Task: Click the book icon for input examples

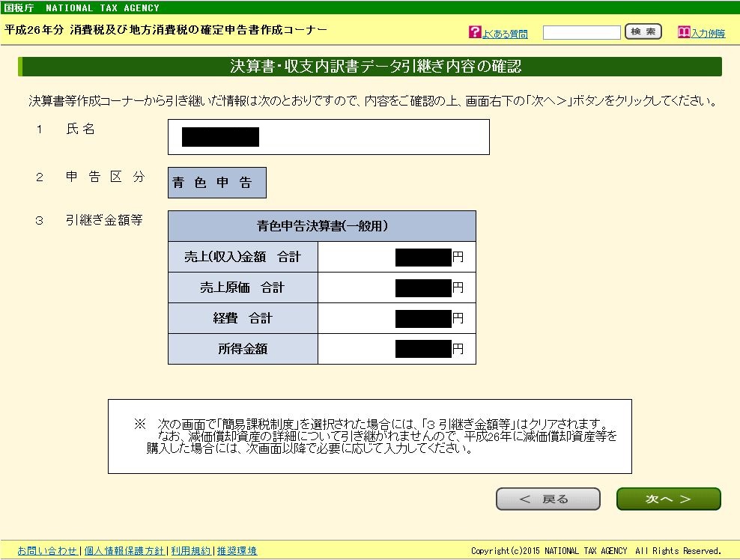Action: 684,32
